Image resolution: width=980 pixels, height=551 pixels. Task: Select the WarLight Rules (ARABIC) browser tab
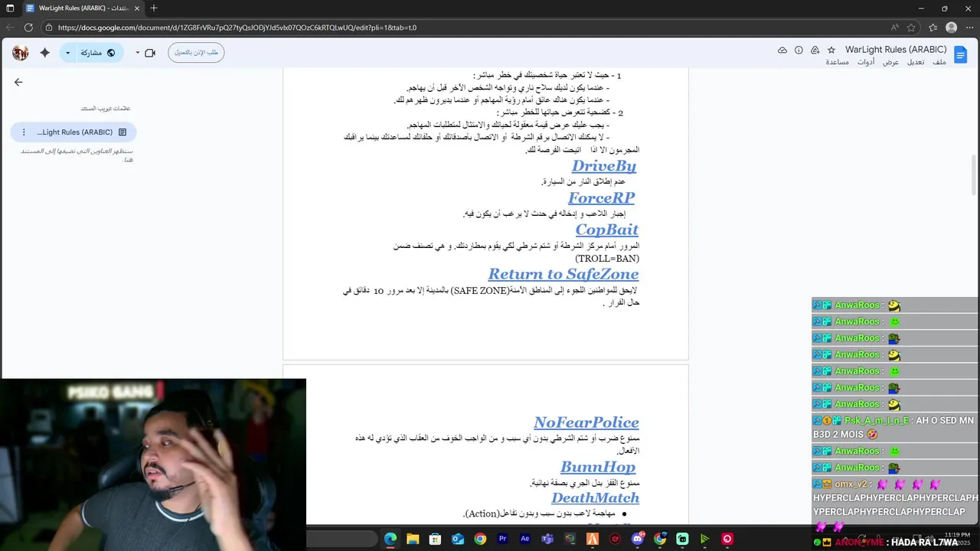point(82,8)
